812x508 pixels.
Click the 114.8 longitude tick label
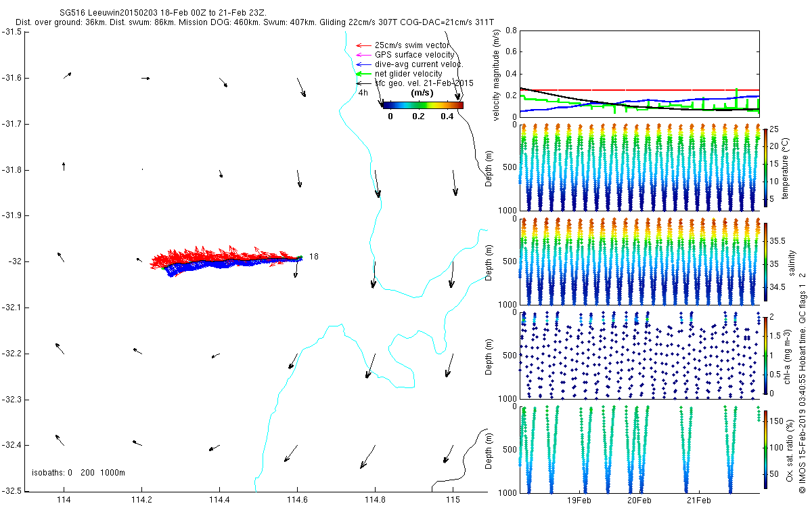[x=375, y=501]
